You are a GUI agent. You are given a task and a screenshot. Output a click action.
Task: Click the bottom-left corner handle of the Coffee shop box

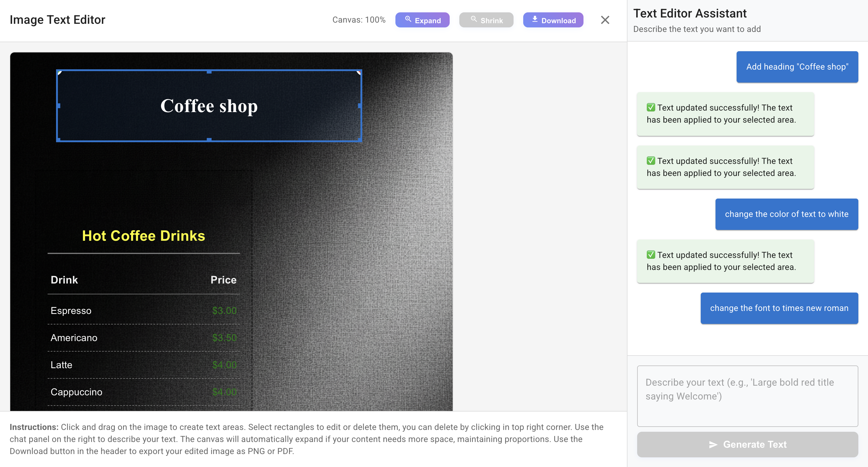tap(59, 139)
